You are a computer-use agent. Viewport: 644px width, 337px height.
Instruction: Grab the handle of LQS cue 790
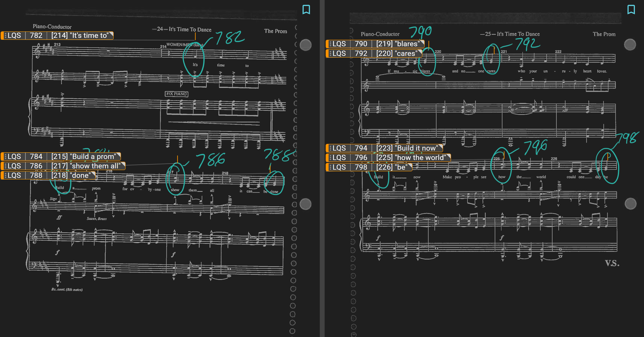point(330,44)
